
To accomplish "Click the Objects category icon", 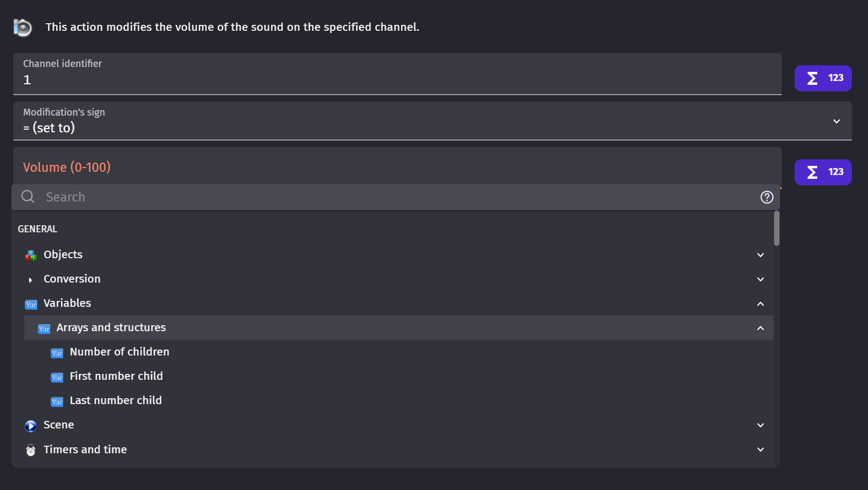I will click(x=31, y=255).
